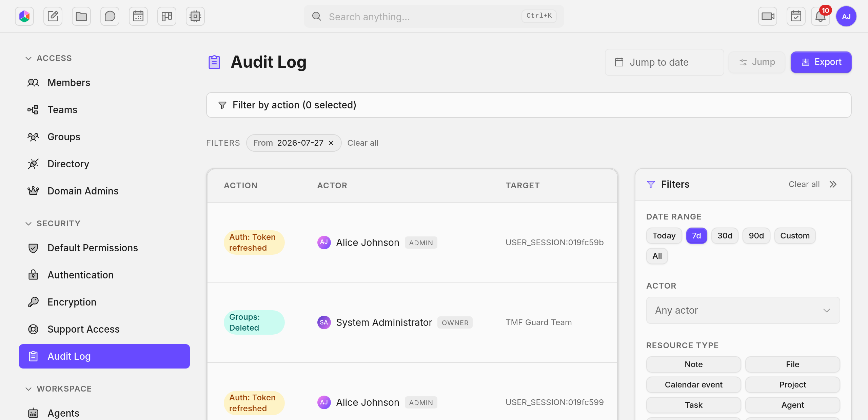
Task: Open the agents chip icon
Action: (195, 16)
